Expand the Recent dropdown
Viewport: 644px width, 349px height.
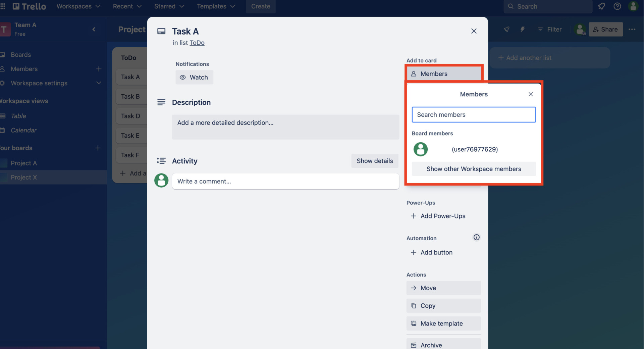click(x=127, y=6)
